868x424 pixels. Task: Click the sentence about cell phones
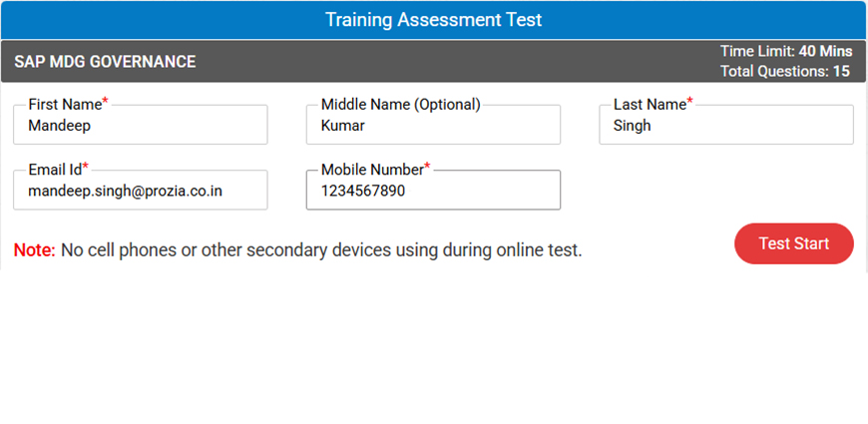pyautogui.click(x=321, y=250)
